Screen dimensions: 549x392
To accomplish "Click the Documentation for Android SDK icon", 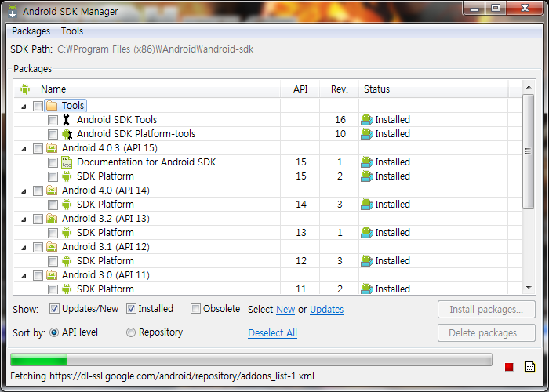I will click(67, 162).
